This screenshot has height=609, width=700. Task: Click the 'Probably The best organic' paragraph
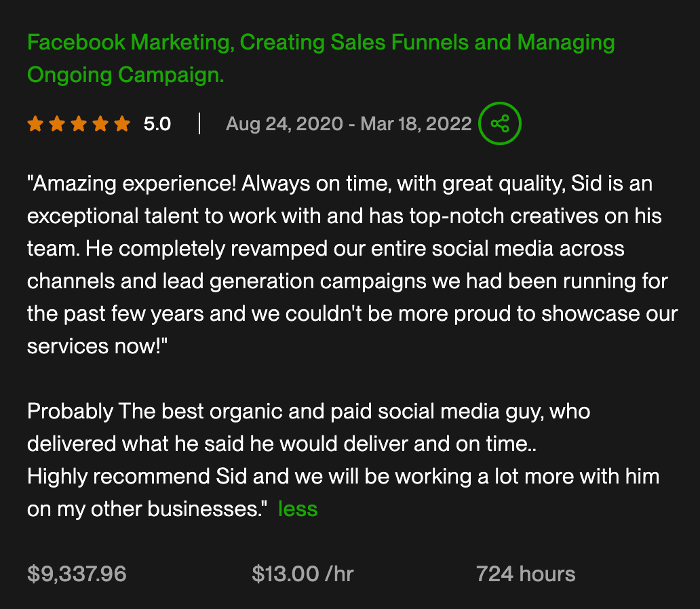[309, 411]
